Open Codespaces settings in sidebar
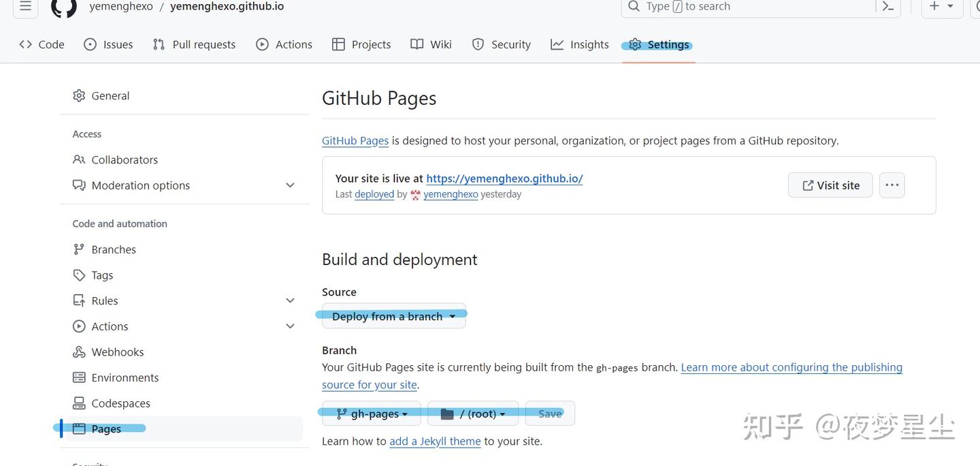 [x=120, y=403]
